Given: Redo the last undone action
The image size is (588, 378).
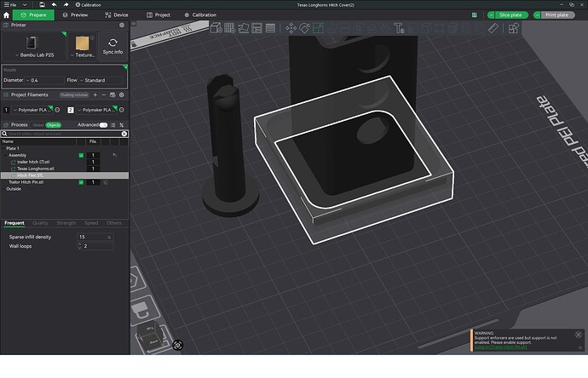Looking at the screenshot, I should [66, 4].
